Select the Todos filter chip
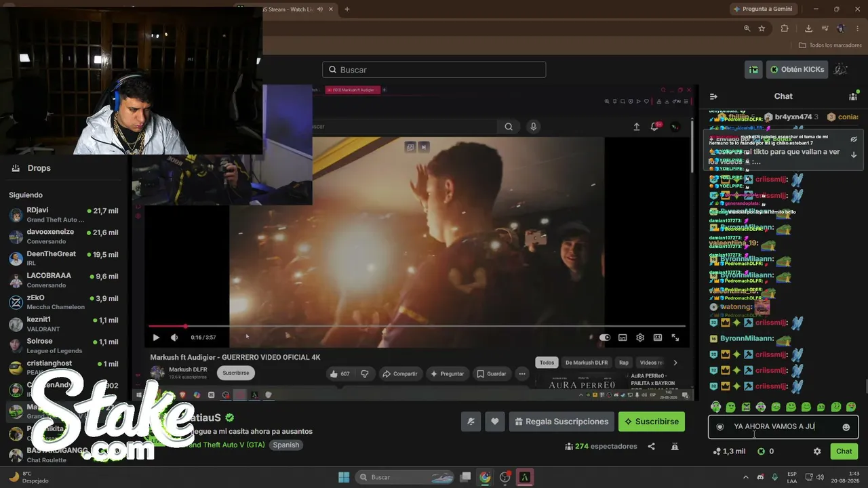This screenshot has width=868, height=488. (x=547, y=363)
